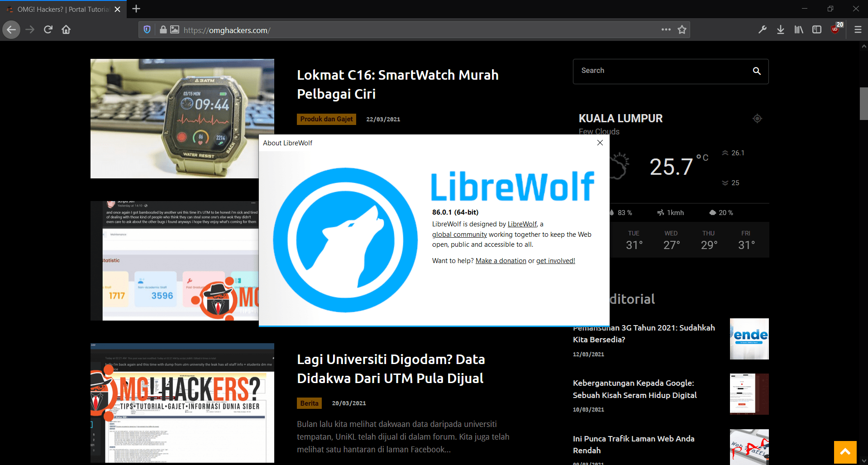The width and height of the screenshot is (868, 465).
Task: Open the Lokmat smartwatch article thumbnail
Action: click(182, 119)
